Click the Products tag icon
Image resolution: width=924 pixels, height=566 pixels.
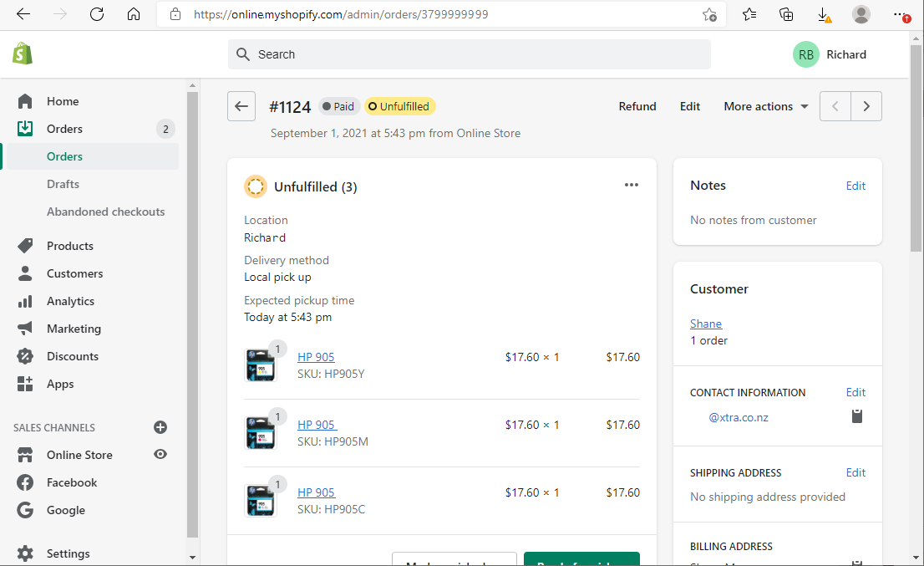pos(25,246)
